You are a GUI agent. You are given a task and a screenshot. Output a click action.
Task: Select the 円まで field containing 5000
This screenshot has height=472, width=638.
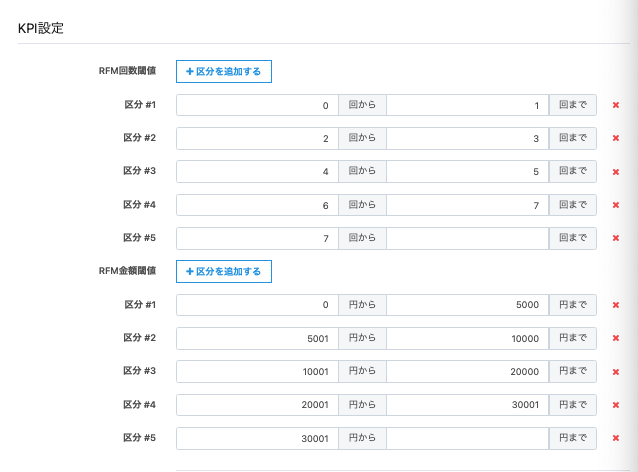(x=467, y=305)
